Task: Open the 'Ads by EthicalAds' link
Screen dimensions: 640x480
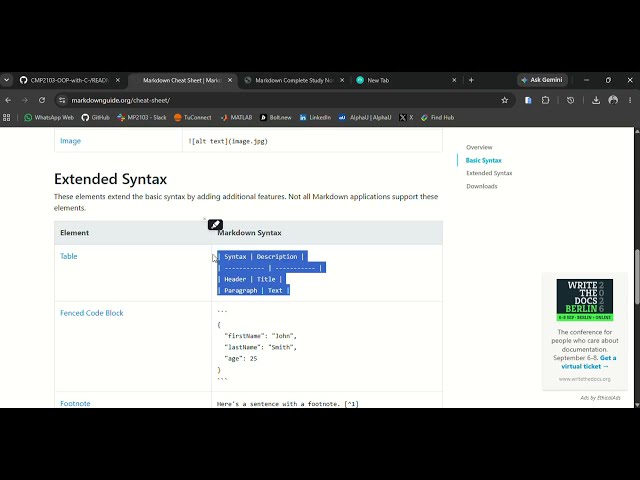Action: pyautogui.click(x=600, y=398)
